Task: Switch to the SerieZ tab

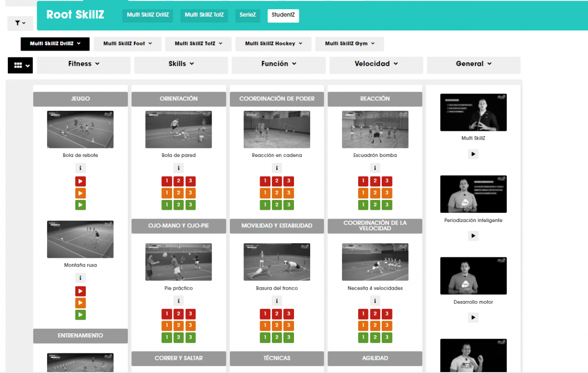Action: 247,15
